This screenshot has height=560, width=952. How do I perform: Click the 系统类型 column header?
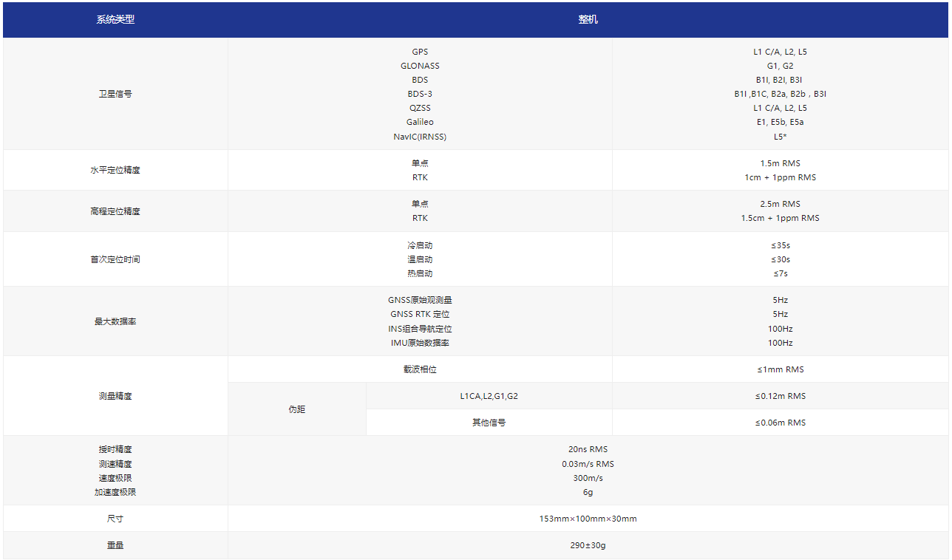115,20
